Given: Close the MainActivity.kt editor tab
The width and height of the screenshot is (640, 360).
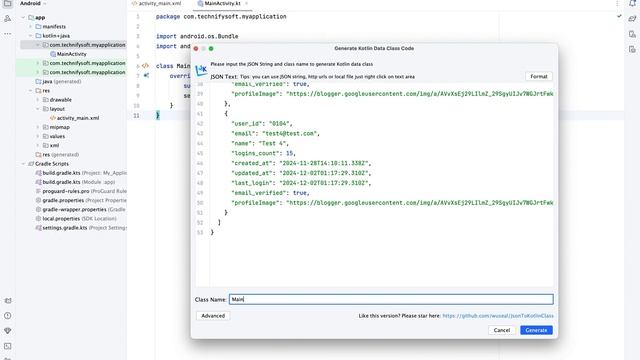Looking at the screenshot, I should coord(247,3).
